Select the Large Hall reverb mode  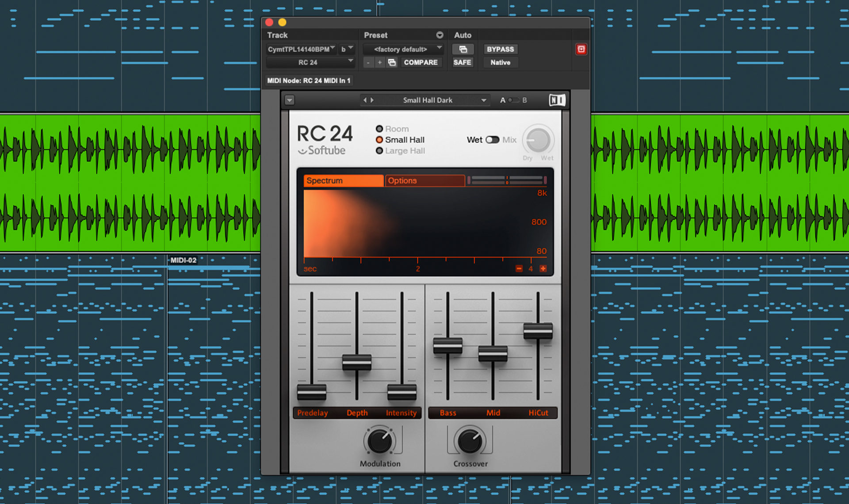click(x=379, y=151)
